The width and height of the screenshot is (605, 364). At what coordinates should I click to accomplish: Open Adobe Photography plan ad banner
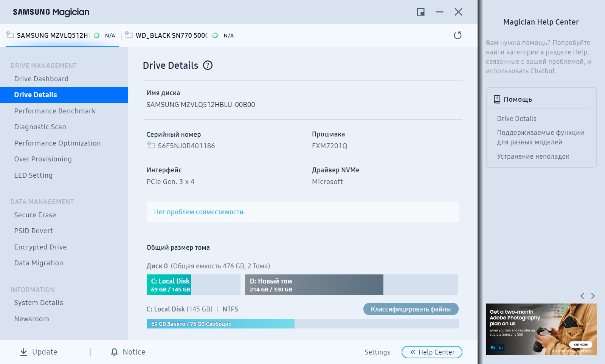pos(541,329)
